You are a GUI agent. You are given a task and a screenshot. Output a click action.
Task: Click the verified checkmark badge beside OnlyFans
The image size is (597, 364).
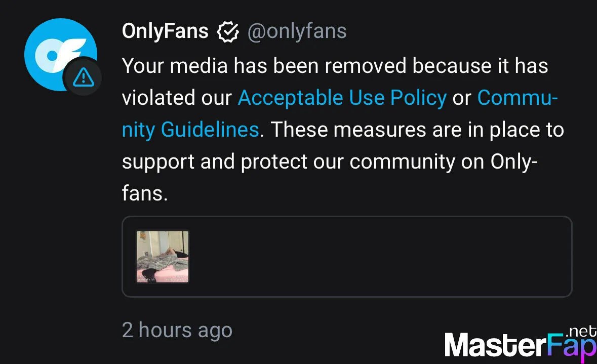pyautogui.click(x=228, y=31)
